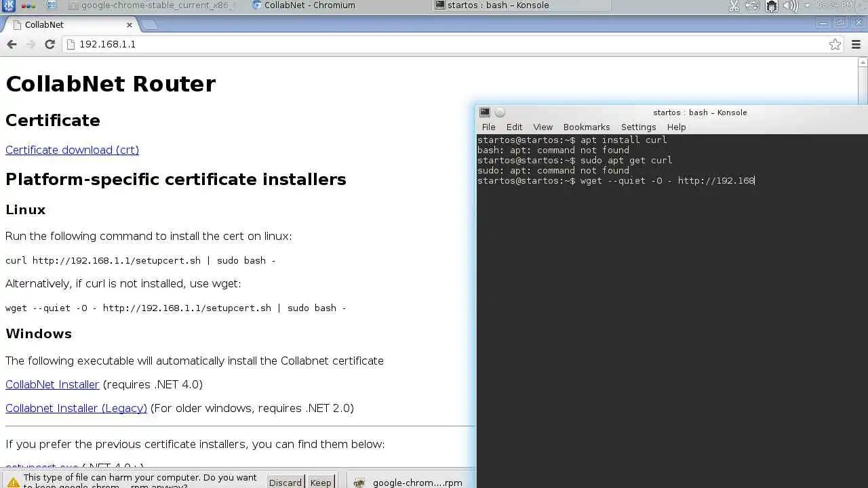Click the Konsole title bar text
The height and width of the screenshot is (488, 868).
[700, 113]
